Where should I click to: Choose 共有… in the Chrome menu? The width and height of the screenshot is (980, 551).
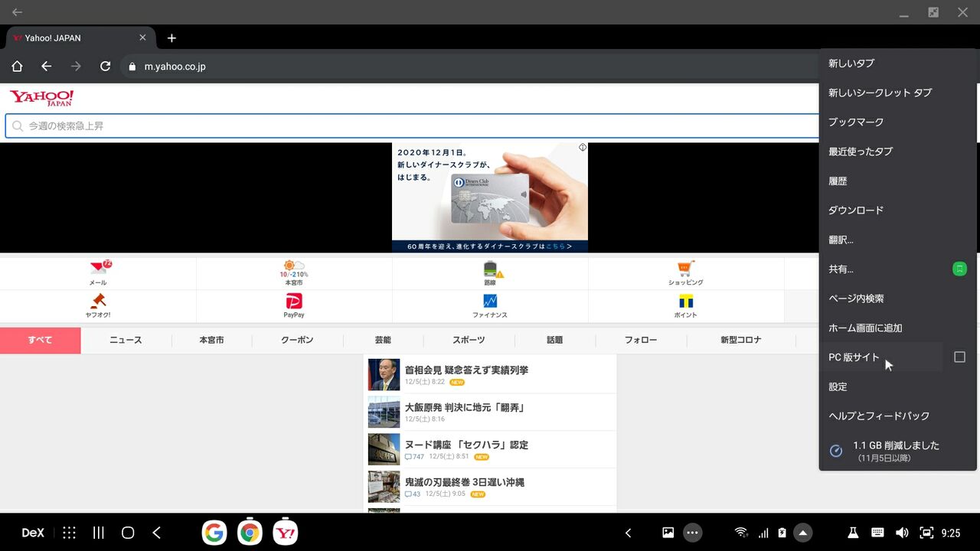(880, 269)
